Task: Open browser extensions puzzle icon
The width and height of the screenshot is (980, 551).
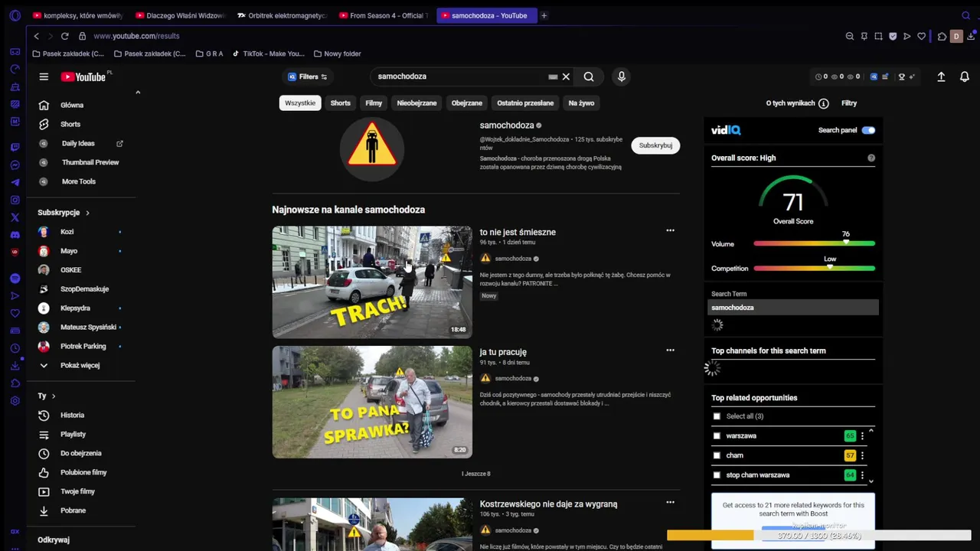Action: [x=942, y=36]
